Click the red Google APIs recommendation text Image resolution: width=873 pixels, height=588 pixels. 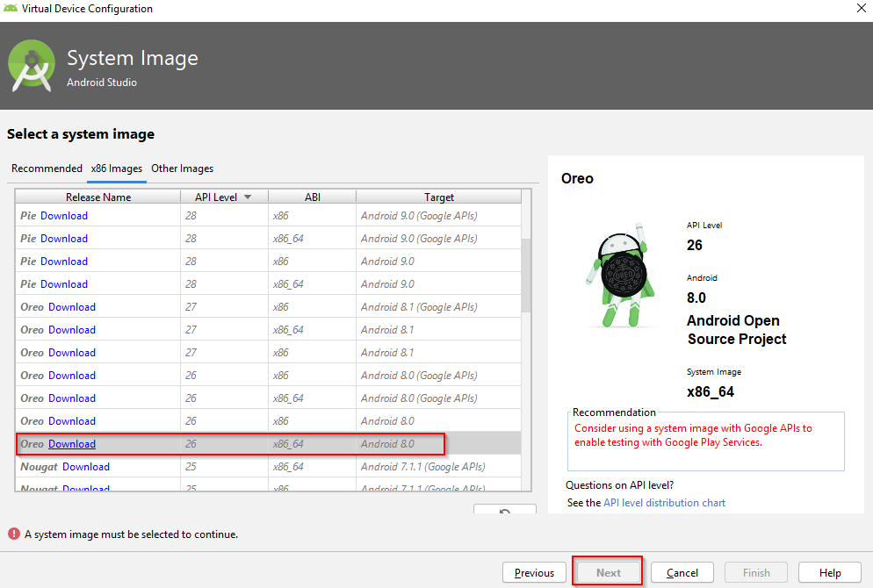693,435
